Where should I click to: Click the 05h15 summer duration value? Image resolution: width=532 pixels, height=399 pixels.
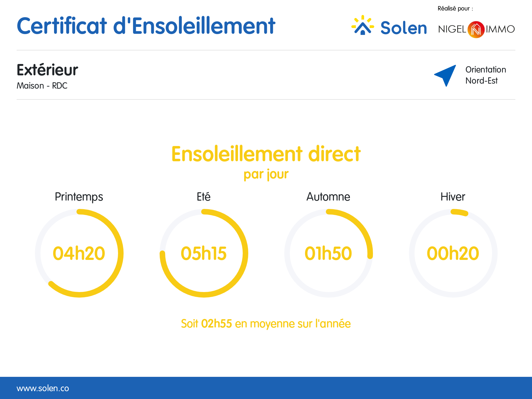click(x=204, y=253)
